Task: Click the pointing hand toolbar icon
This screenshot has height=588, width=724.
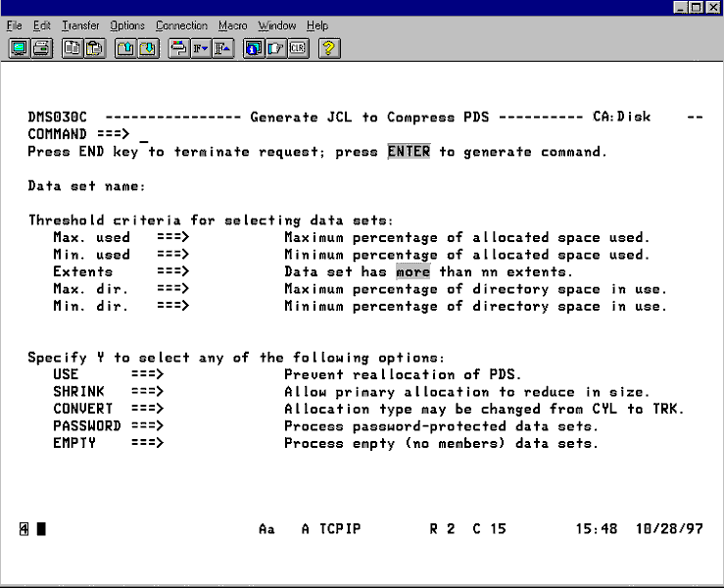Action: click(x=276, y=48)
